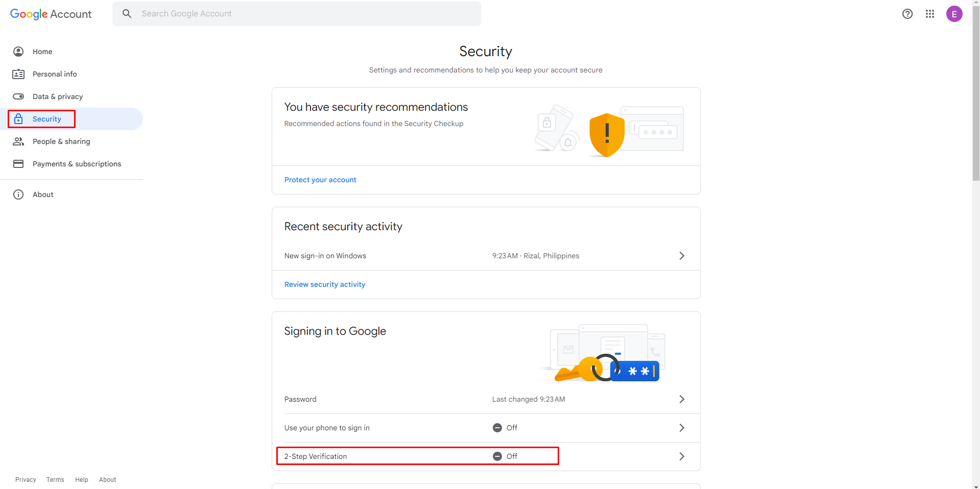Focus the Search Google Account field

pos(297,14)
